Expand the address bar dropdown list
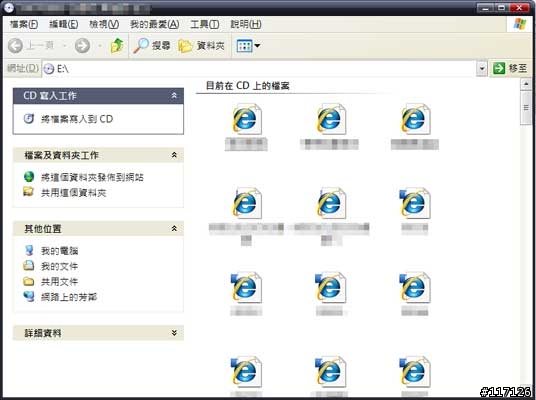 click(x=482, y=69)
